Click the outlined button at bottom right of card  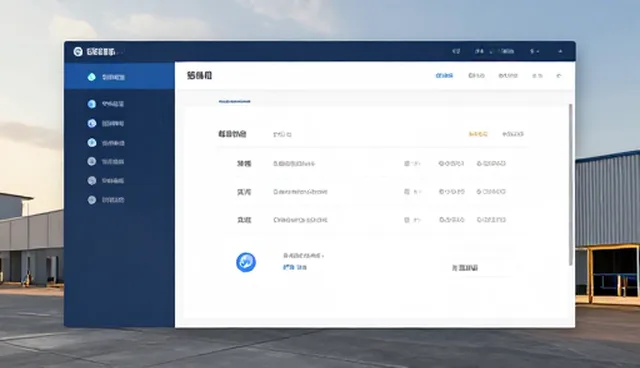(464, 268)
